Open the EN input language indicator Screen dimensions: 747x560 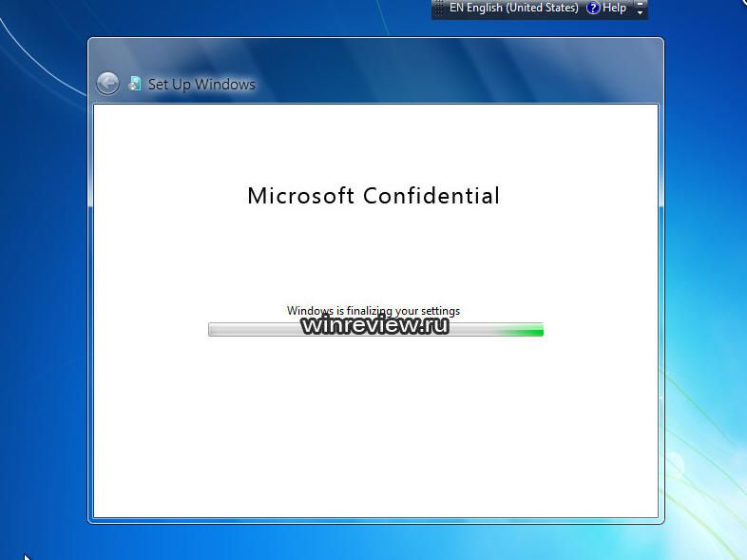pos(456,8)
